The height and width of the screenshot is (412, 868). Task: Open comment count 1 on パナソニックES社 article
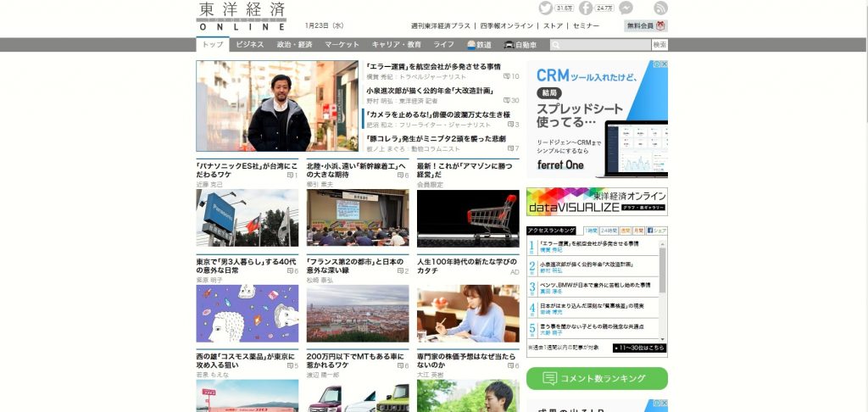pyautogui.click(x=292, y=175)
